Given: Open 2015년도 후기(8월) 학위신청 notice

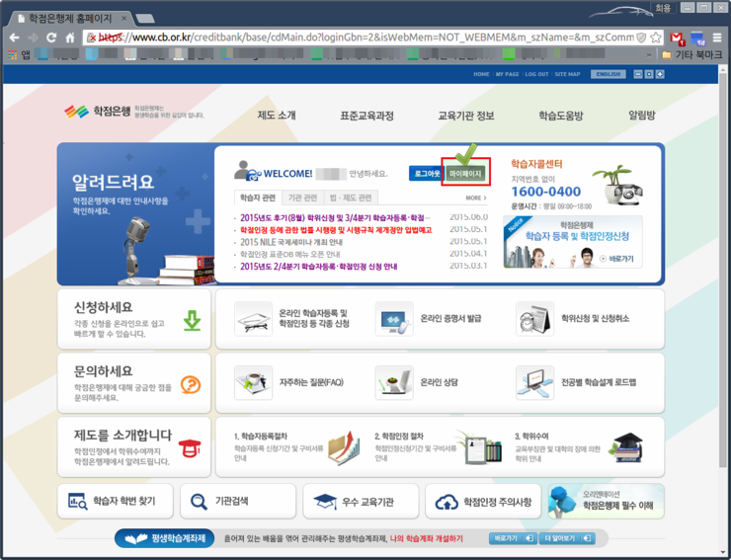Looking at the screenshot, I should click(x=335, y=217).
